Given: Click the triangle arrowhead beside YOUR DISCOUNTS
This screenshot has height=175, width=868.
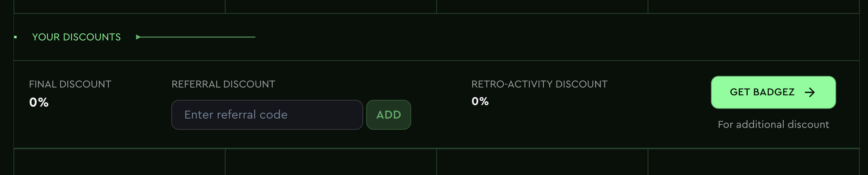Looking at the screenshot, I should [x=138, y=37].
